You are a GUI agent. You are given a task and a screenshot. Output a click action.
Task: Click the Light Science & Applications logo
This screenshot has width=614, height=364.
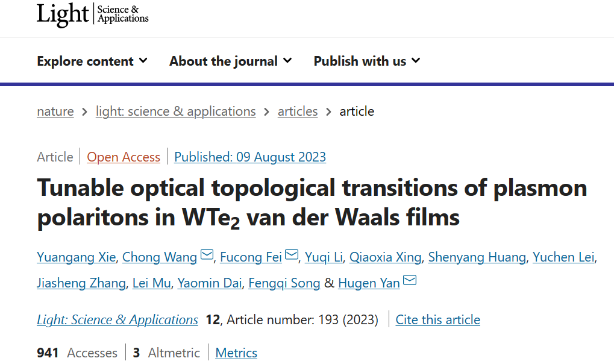click(x=92, y=14)
